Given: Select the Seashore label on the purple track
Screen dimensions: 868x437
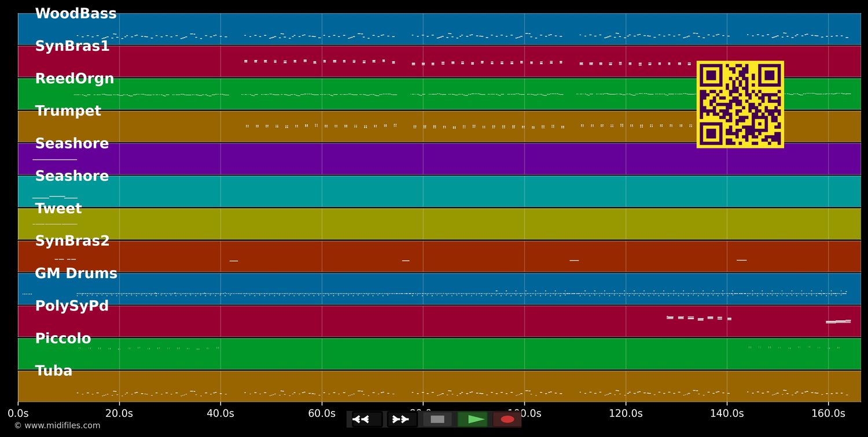Looking at the screenshot, I should (x=72, y=143).
